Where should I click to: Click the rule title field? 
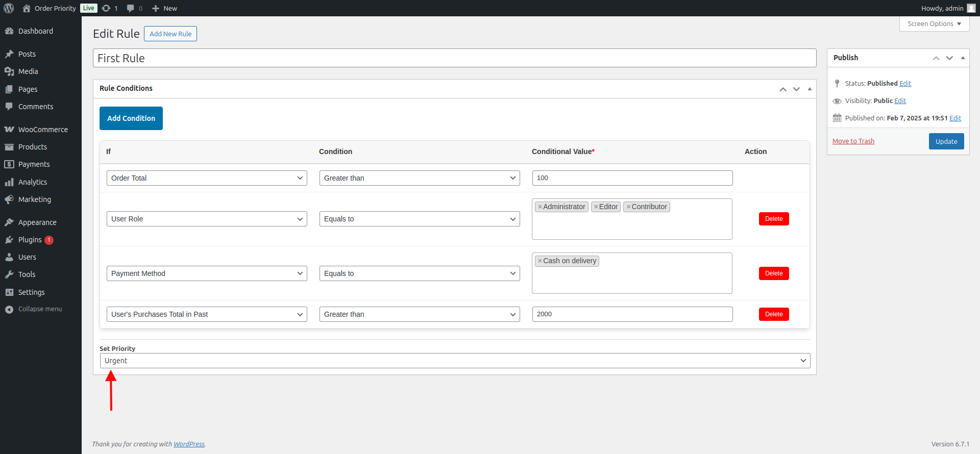point(454,58)
